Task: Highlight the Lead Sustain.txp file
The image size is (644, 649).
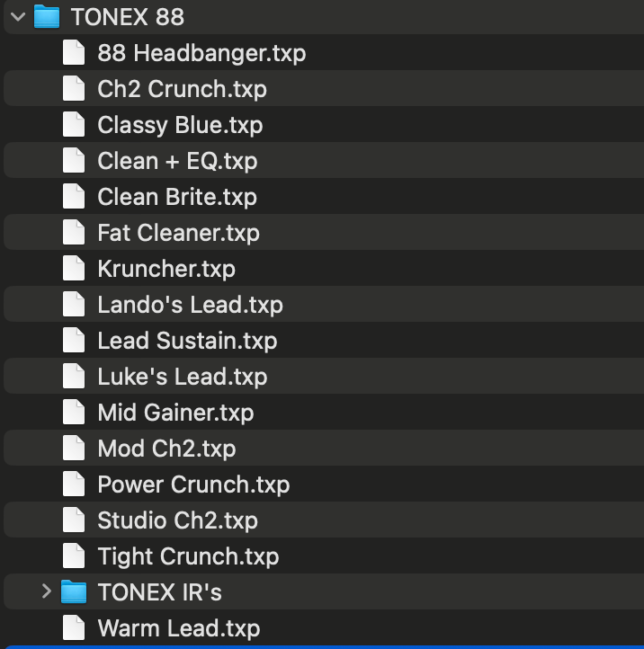Action: click(x=187, y=341)
